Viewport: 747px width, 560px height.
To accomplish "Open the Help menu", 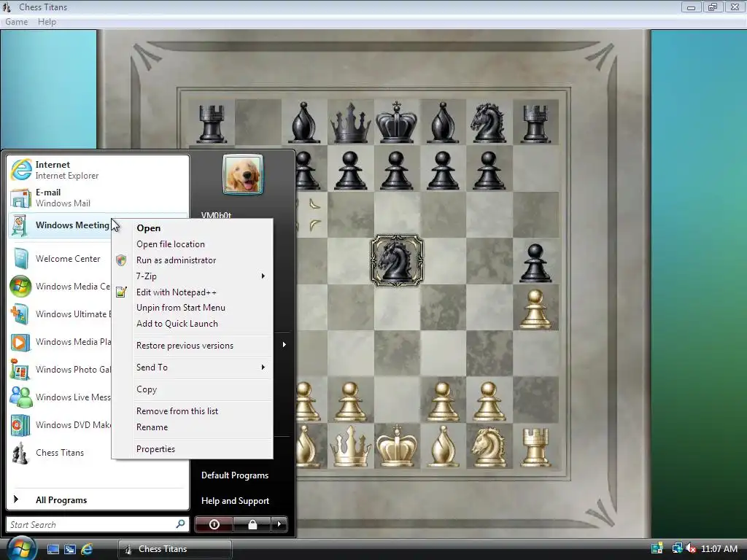I will (47, 22).
